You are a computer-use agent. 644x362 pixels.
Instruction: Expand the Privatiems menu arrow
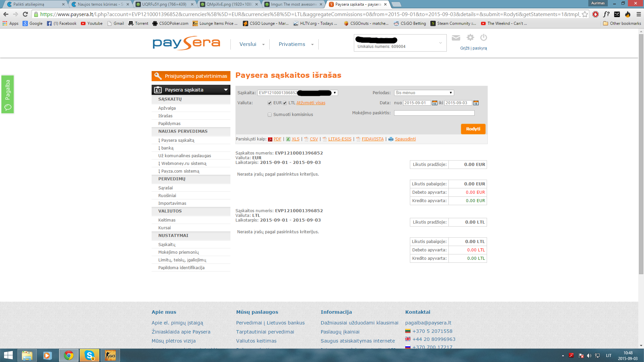tap(312, 45)
